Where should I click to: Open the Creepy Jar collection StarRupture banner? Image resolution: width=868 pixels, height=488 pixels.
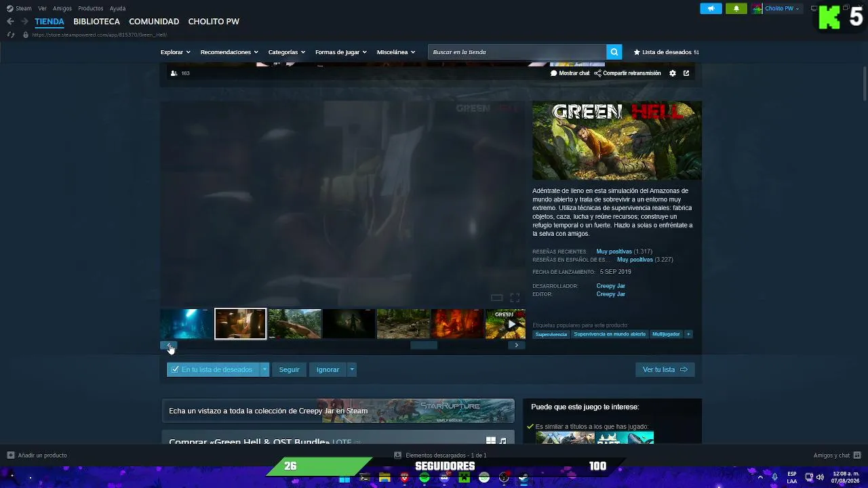[x=338, y=411]
